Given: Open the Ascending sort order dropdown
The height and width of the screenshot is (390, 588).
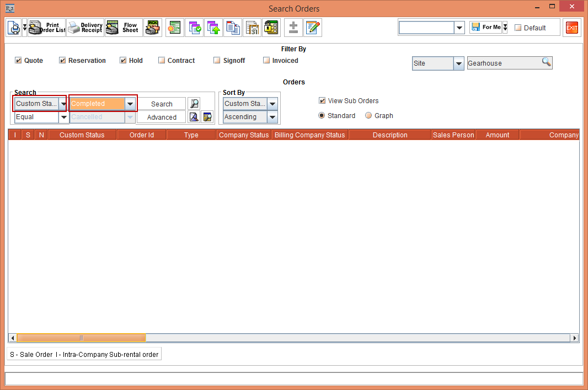Looking at the screenshot, I should [272, 117].
